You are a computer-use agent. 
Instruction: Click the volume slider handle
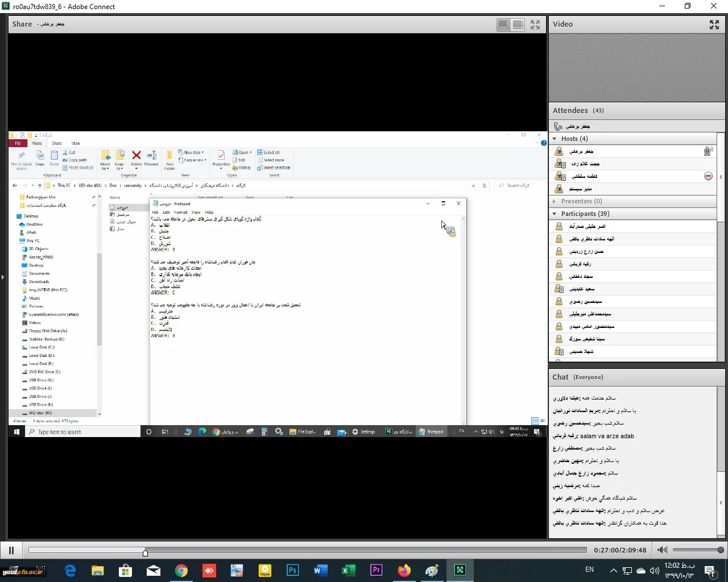721,550
